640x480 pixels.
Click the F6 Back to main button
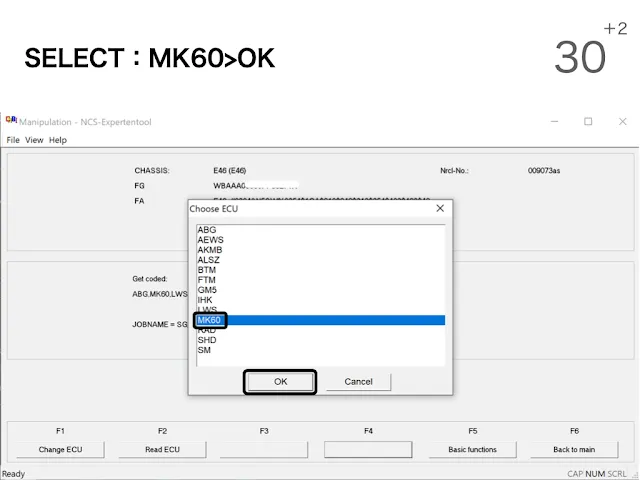click(574, 449)
